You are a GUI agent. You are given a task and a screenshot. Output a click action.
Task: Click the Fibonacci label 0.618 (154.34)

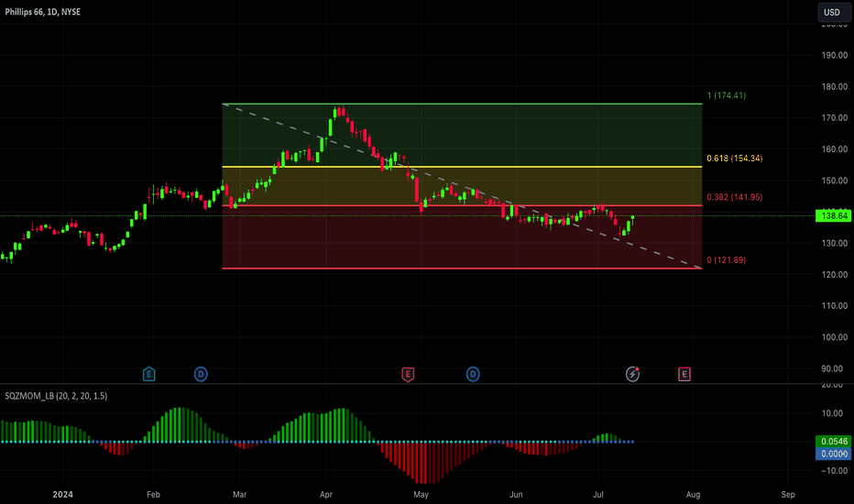coord(734,159)
